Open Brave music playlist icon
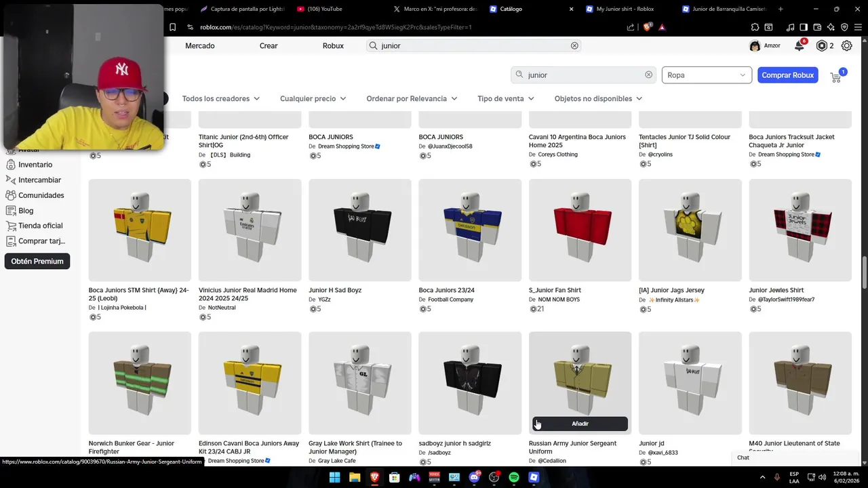Screen dimensions: 868x488 790,27
